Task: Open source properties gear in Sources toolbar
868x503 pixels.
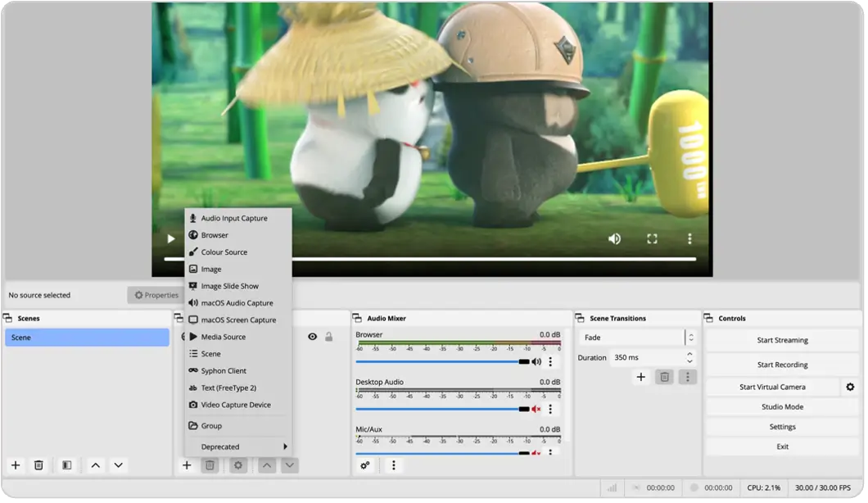Action: (238, 466)
